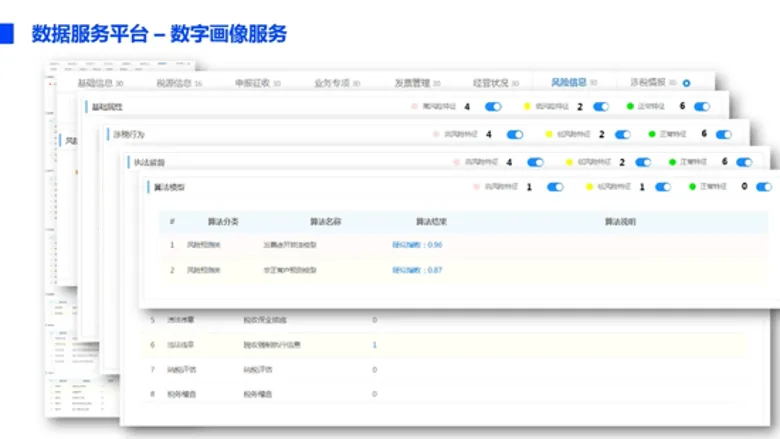The image size is (780, 439).
Task: Click the value 0 in row 8
Action: tap(375, 394)
